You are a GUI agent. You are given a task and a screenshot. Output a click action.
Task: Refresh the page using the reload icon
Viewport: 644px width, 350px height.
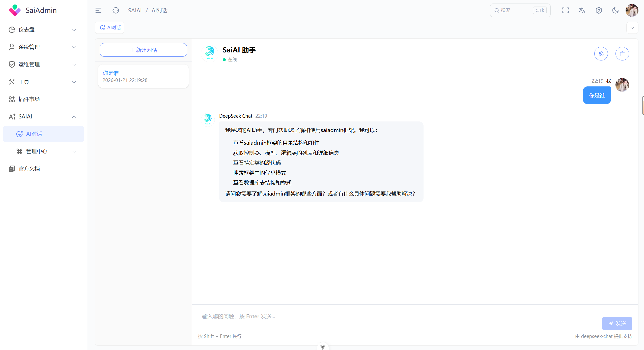click(x=116, y=10)
